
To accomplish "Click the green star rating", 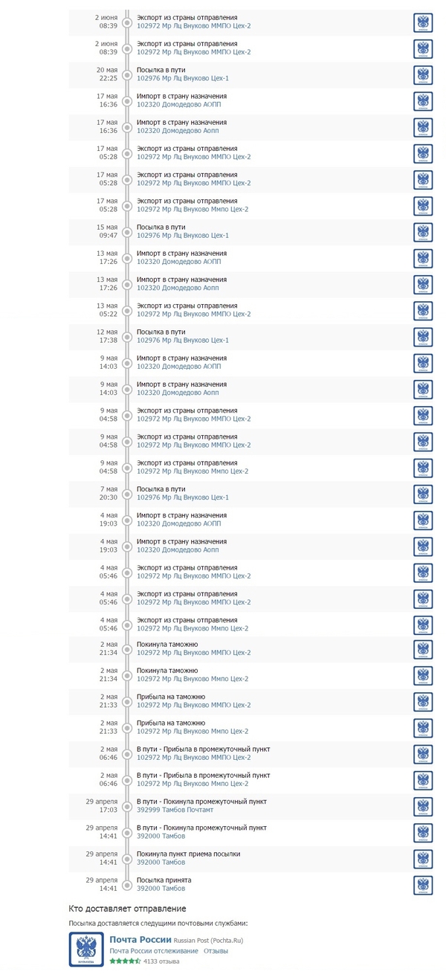I will [x=125, y=961].
